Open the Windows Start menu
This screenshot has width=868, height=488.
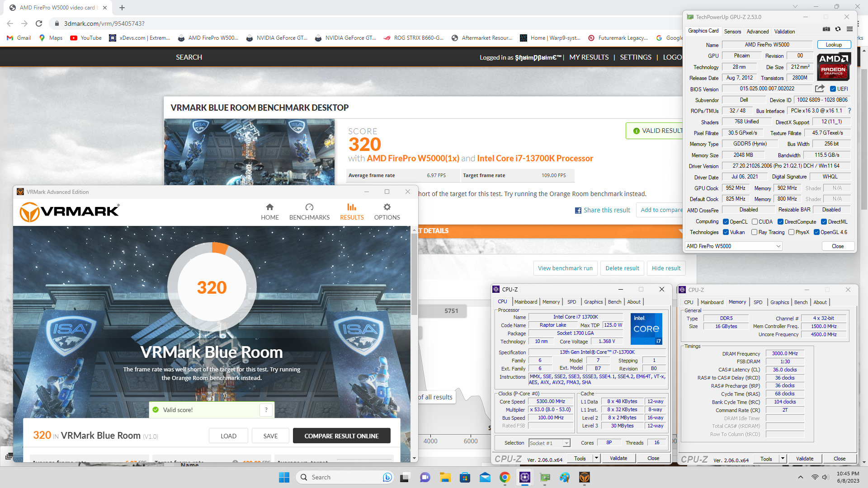click(284, 477)
